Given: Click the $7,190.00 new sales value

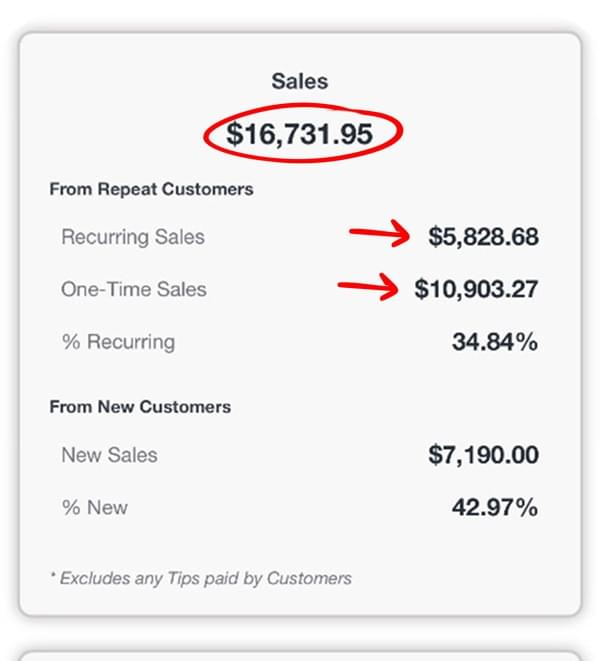Looking at the screenshot, I should (483, 455).
